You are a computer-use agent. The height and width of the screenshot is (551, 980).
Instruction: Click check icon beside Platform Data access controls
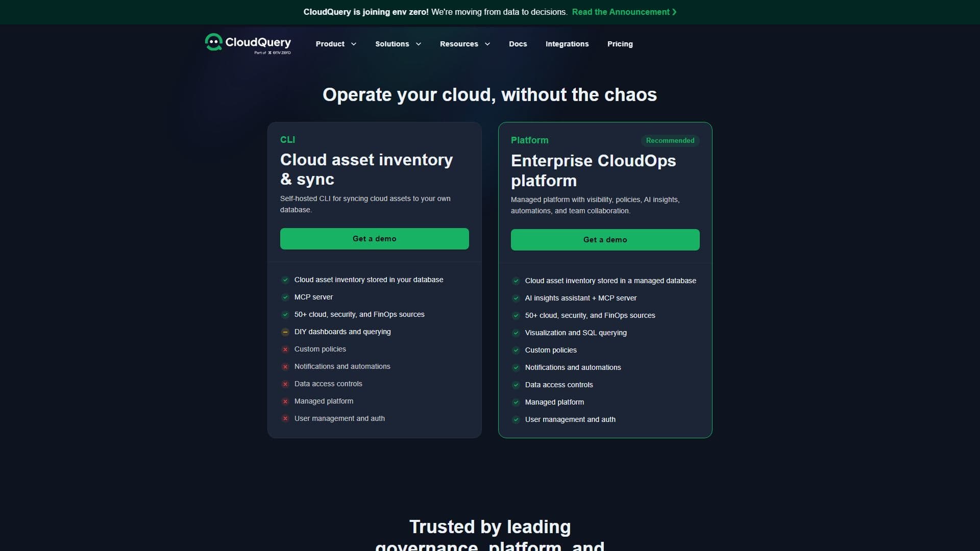tap(516, 385)
